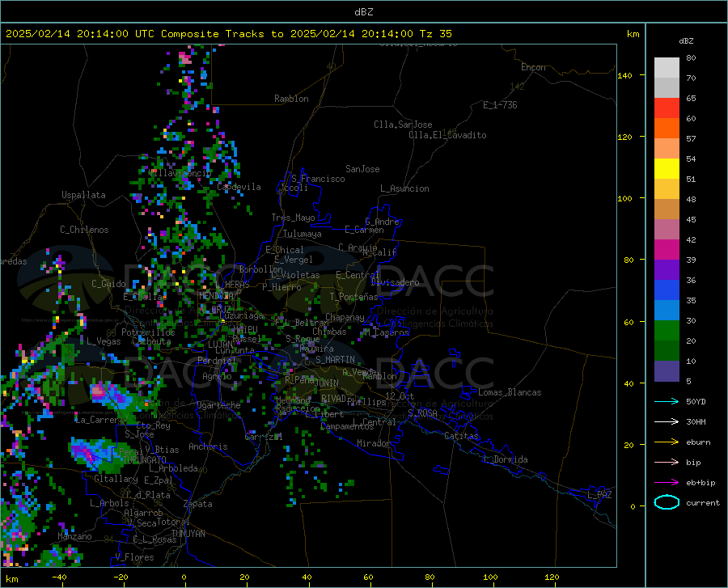Click the cyan 'current' ellipse legend icon

pos(667,502)
